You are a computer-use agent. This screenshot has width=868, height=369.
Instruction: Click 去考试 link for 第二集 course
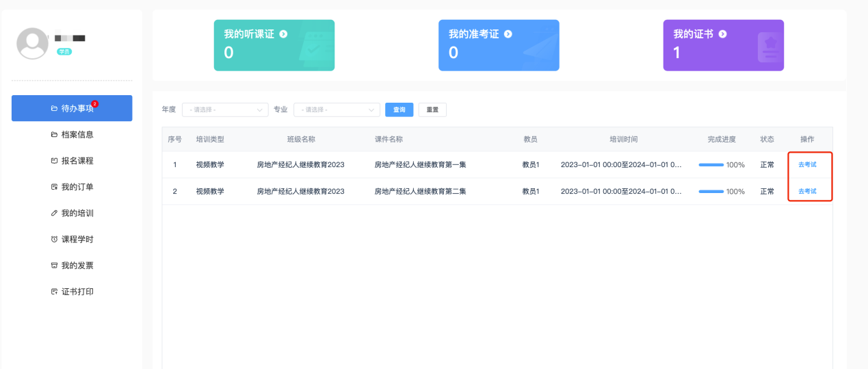click(x=807, y=191)
